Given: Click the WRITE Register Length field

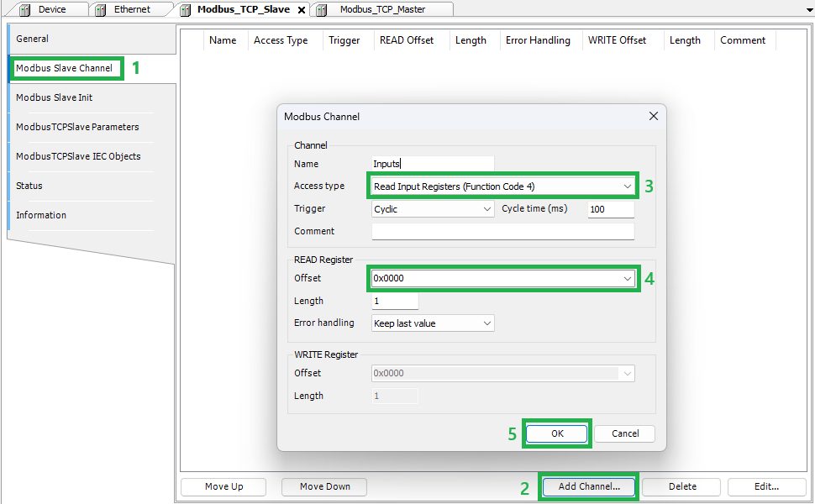Looking at the screenshot, I should [395, 396].
